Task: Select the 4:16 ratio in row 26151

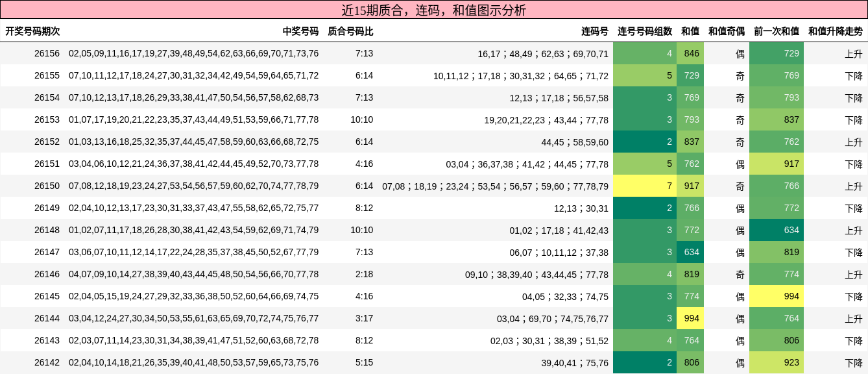Action: pyautogui.click(x=364, y=164)
